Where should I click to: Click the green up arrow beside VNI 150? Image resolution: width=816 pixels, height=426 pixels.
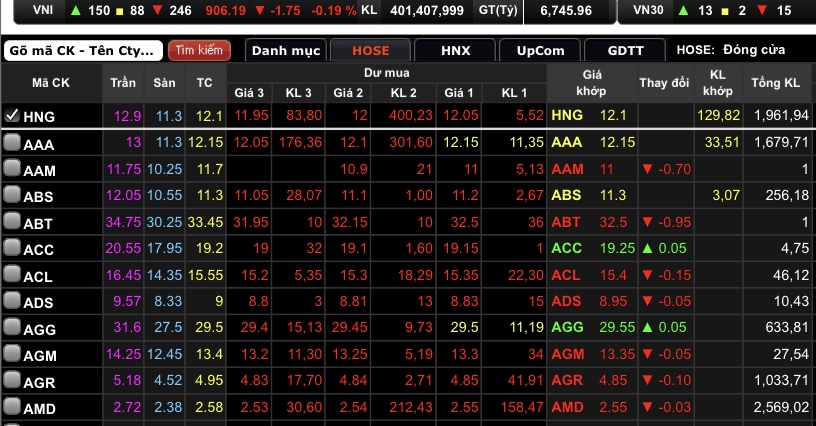(x=76, y=10)
